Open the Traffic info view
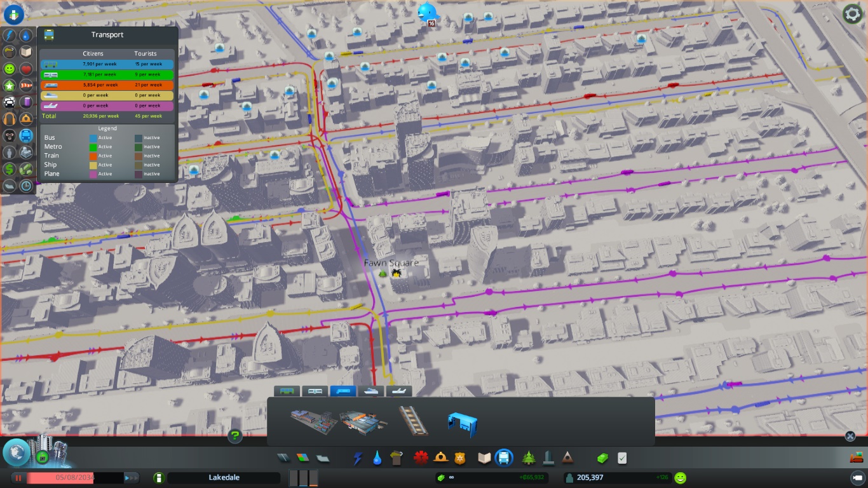 pyautogui.click(x=10, y=102)
